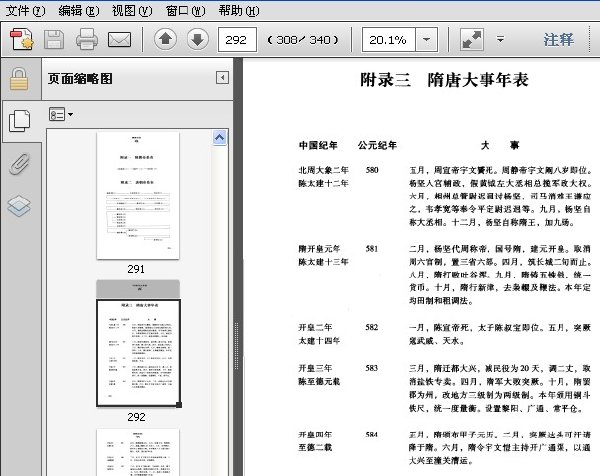Click the year 581 in the table

[372, 249]
